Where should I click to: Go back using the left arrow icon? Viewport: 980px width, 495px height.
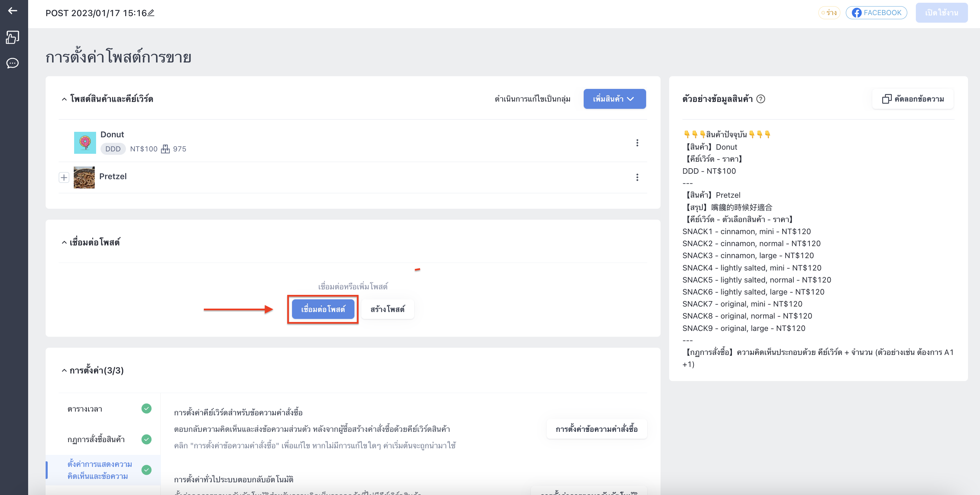(x=13, y=11)
